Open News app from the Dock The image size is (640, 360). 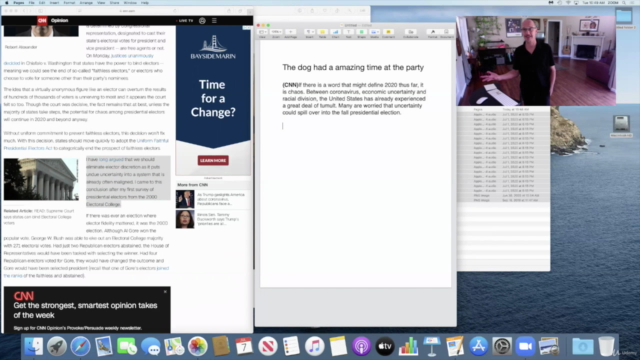[x=268, y=347]
